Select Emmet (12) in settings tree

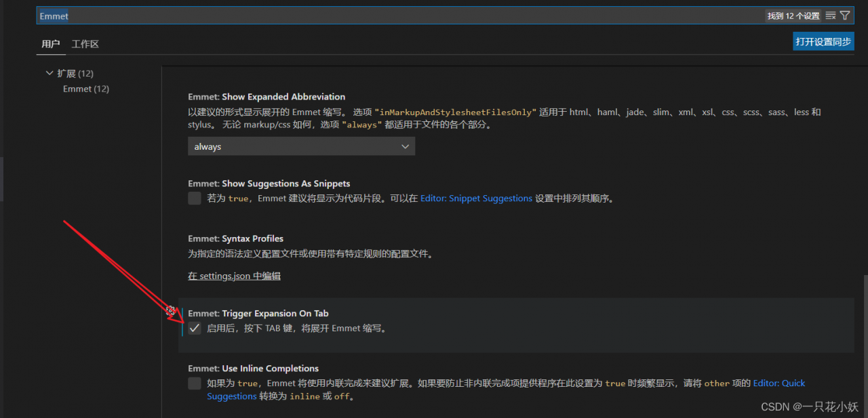[86, 89]
